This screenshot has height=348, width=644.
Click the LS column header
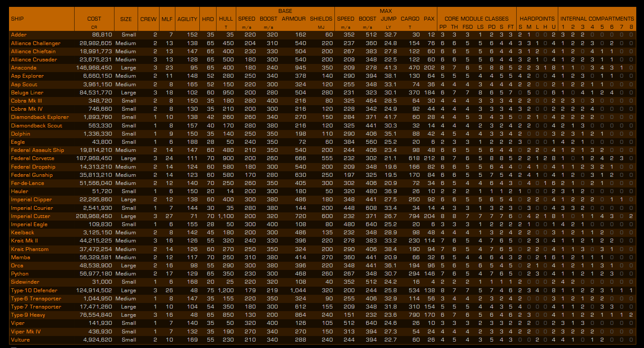(x=480, y=27)
